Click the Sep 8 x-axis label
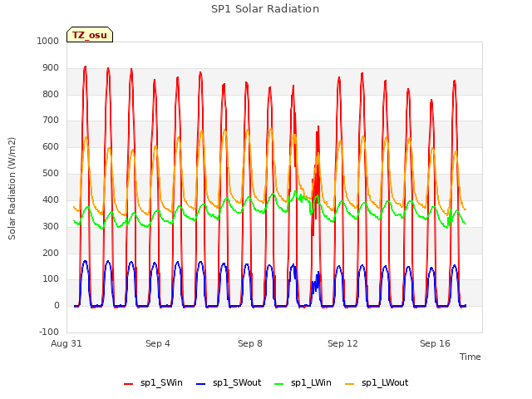532x399 pixels. tap(250, 343)
